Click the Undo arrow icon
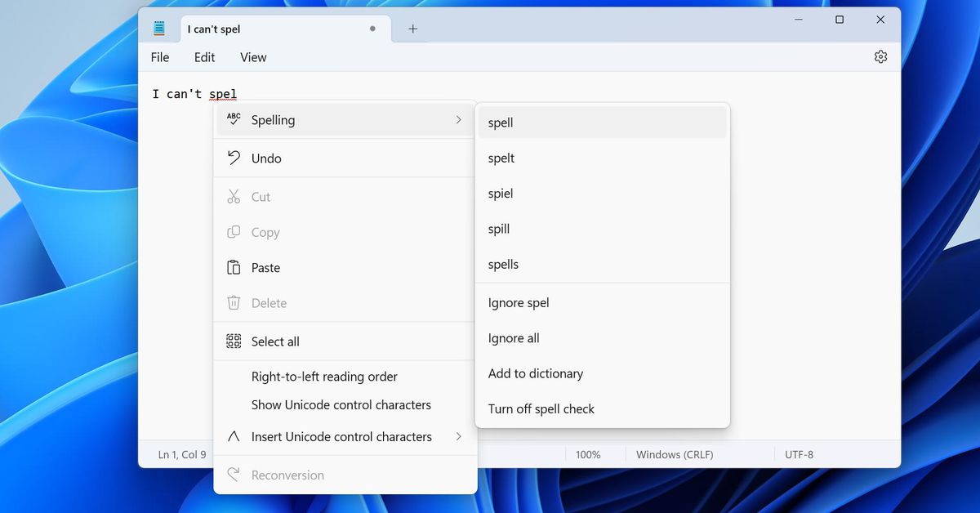 click(234, 158)
